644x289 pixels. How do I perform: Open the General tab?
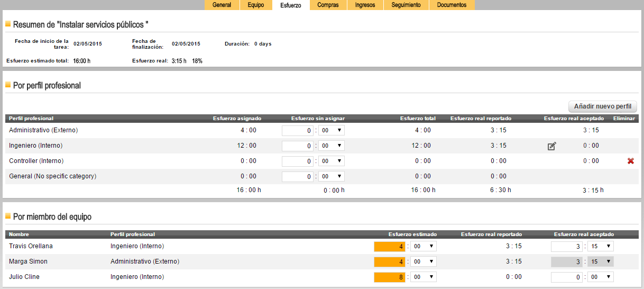click(222, 5)
